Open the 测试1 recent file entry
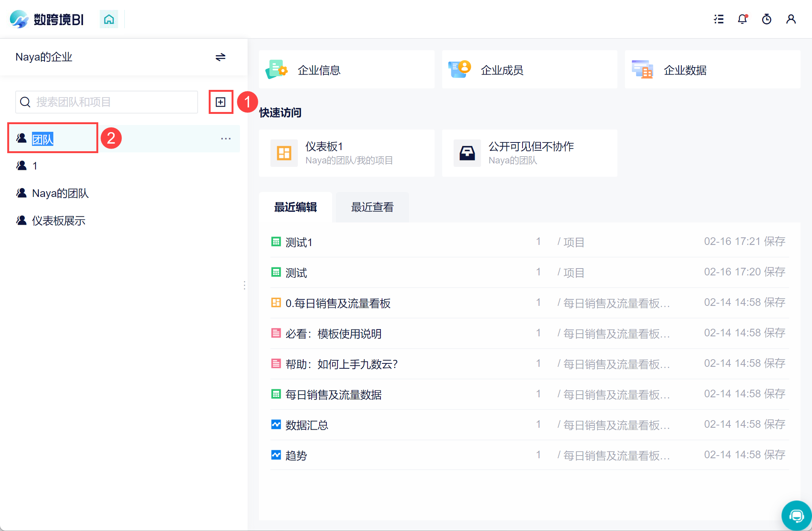Image resolution: width=812 pixels, height=531 pixels. coord(299,242)
